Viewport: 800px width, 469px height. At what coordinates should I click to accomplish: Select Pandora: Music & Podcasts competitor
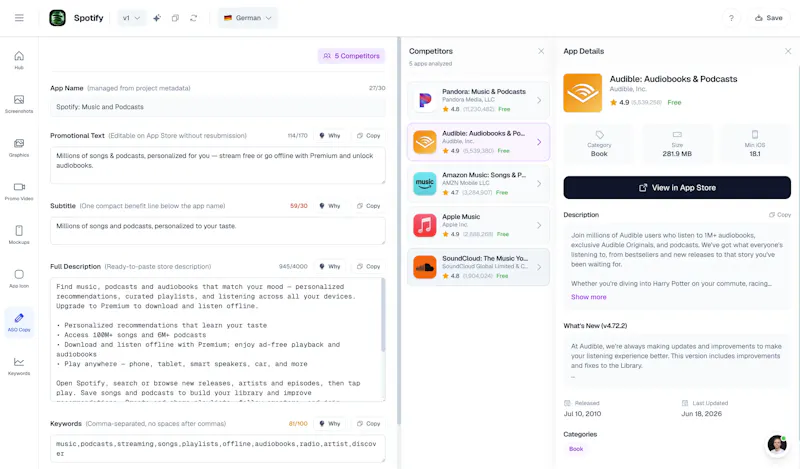(478, 100)
